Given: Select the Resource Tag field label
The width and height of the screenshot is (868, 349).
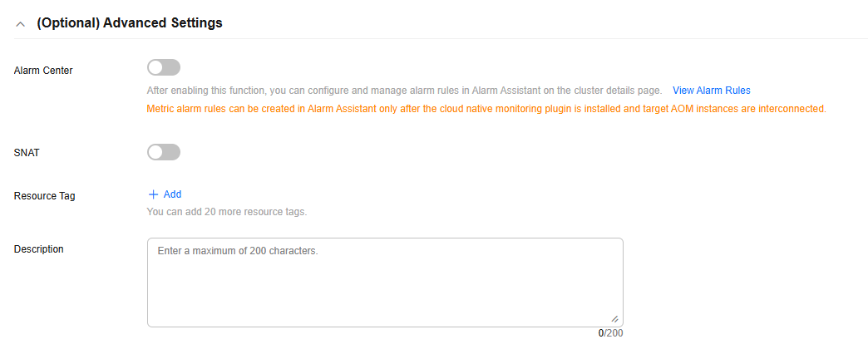Looking at the screenshot, I should click(44, 196).
